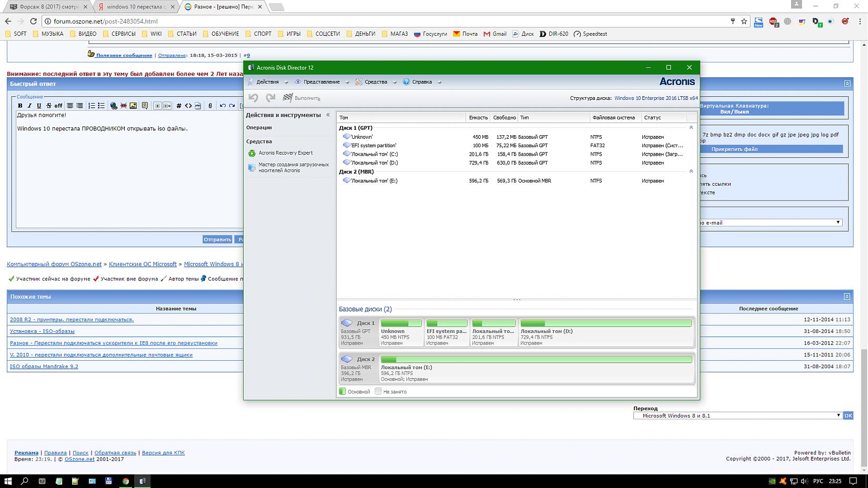Viewport: 868px width, 488px height.
Task: Collapse the Действия и инструменты side panel
Action: [328, 115]
